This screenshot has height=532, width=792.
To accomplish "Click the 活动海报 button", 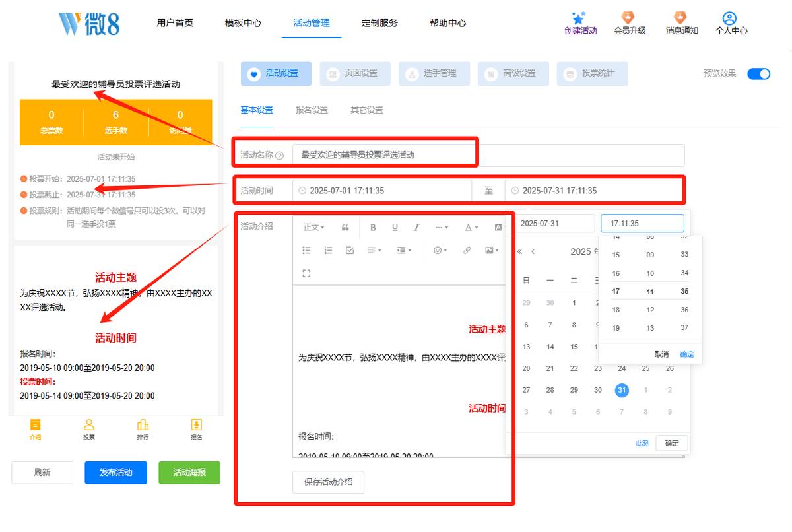I will tap(189, 473).
